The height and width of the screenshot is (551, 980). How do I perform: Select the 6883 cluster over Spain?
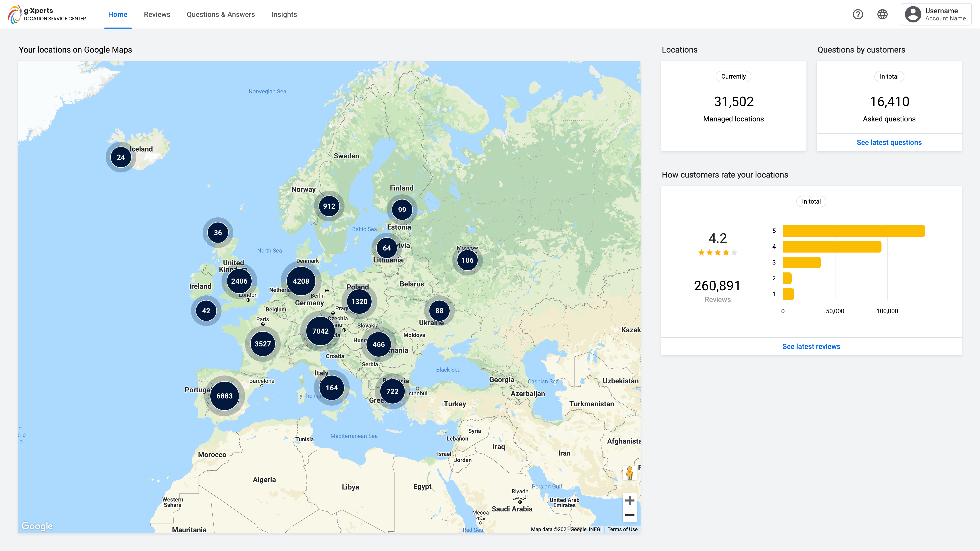pyautogui.click(x=225, y=396)
